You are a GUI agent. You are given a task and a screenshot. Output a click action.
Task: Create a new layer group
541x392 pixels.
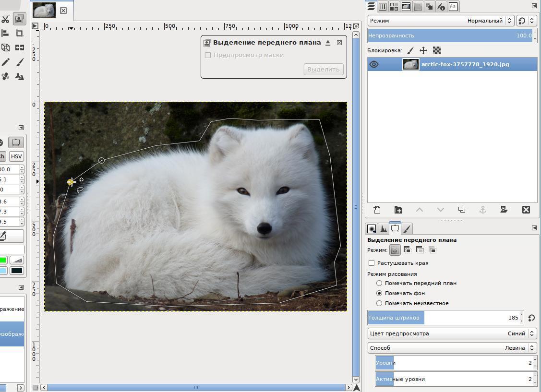(x=398, y=210)
